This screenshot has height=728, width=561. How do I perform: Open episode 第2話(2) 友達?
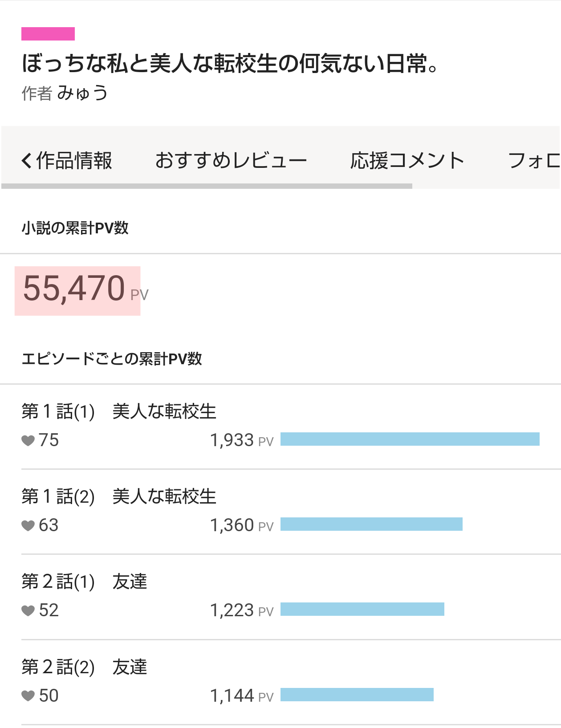85,667
